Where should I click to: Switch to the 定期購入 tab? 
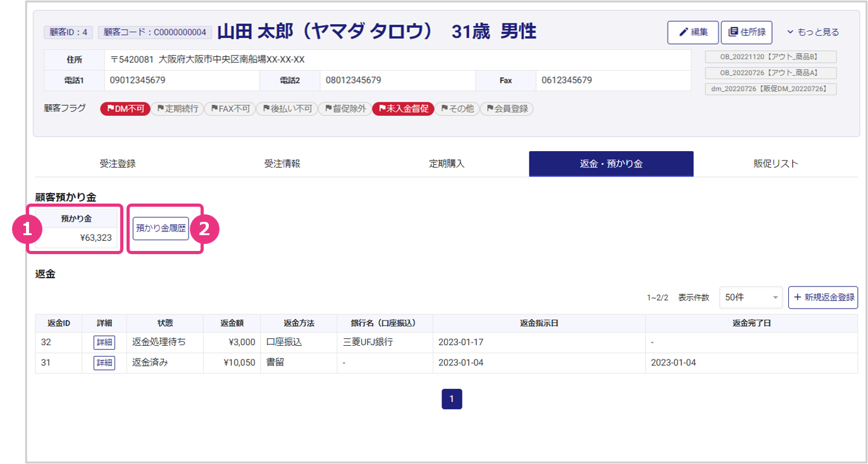(447, 164)
